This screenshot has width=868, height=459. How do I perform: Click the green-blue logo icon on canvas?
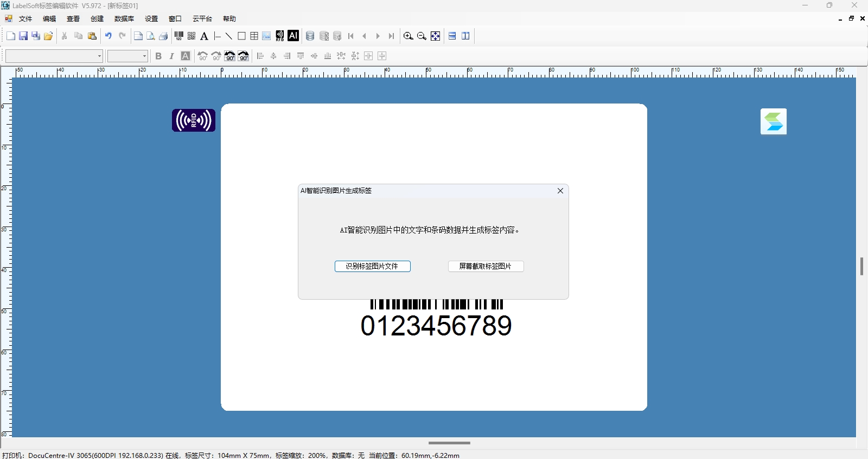pos(774,121)
